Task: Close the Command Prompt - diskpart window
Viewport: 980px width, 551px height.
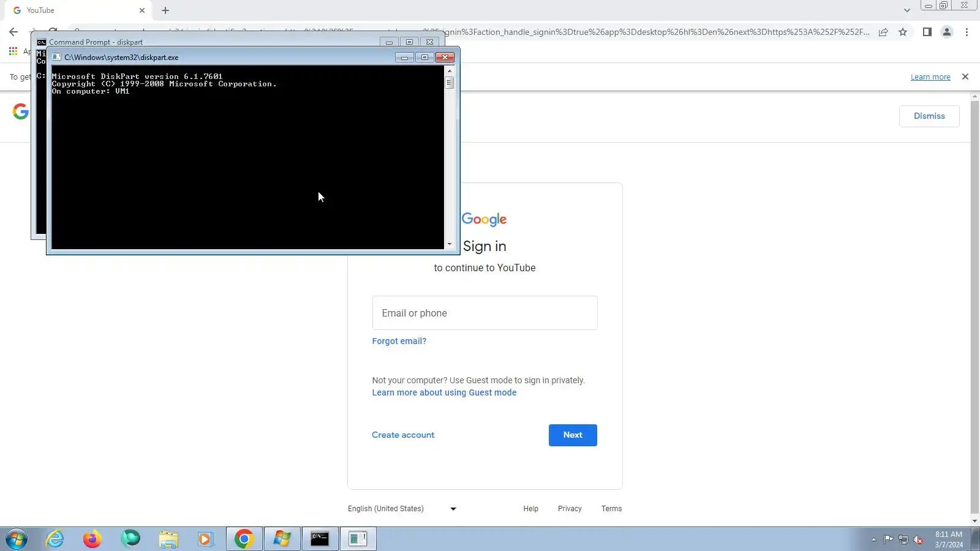Action: tap(429, 42)
